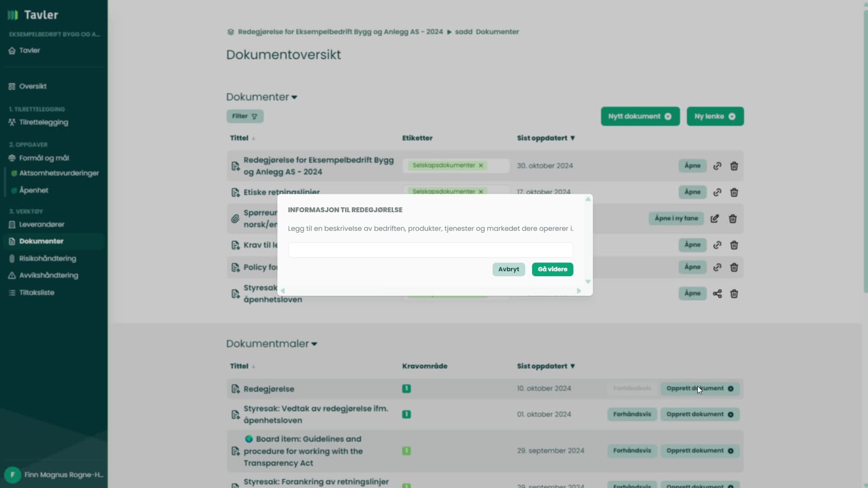Open the Filter options
This screenshot has width=868, height=488.
245,116
